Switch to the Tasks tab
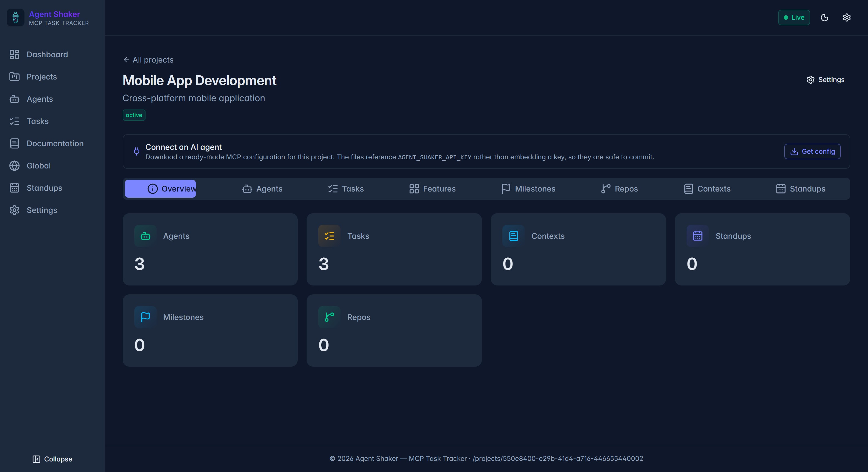This screenshot has width=868, height=472. coord(346,189)
